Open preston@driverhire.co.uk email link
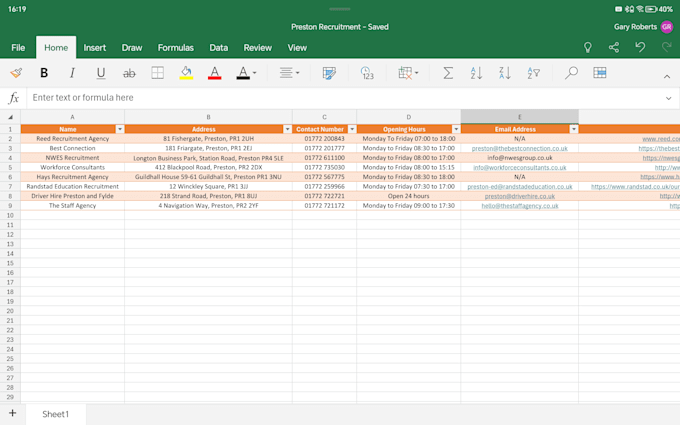The height and width of the screenshot is (425, 680). [x=520, y=196]
